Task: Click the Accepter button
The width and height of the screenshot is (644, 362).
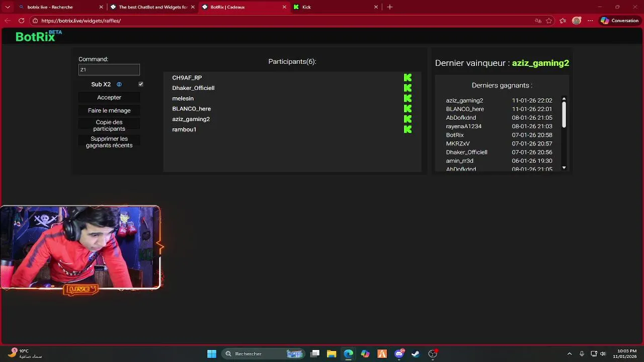Action: pyautogui.click(x=109, y=98)
